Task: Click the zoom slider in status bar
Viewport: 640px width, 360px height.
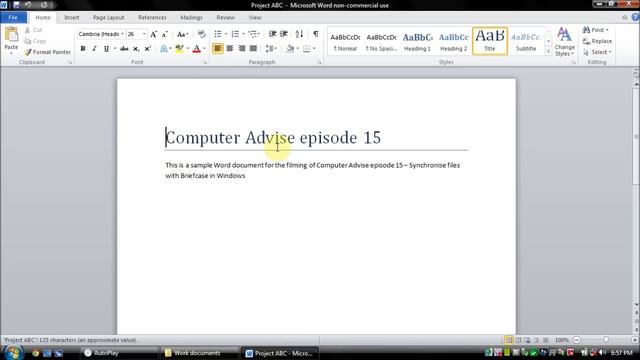Action: [606, 340]
